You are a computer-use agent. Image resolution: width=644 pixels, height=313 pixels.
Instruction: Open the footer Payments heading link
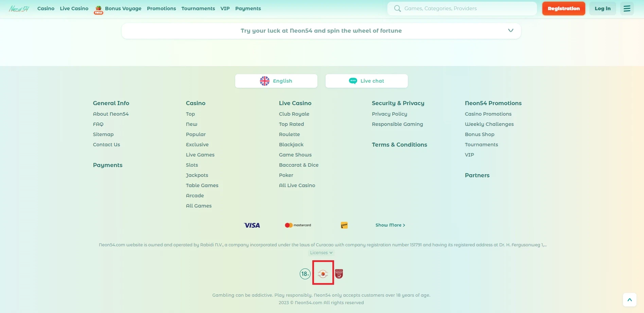(108, 165)
